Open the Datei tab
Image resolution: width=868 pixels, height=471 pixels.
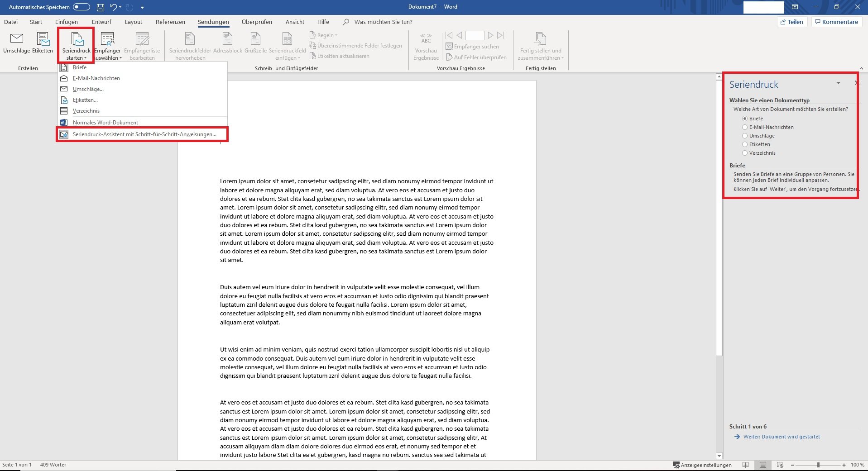point(11,22)
